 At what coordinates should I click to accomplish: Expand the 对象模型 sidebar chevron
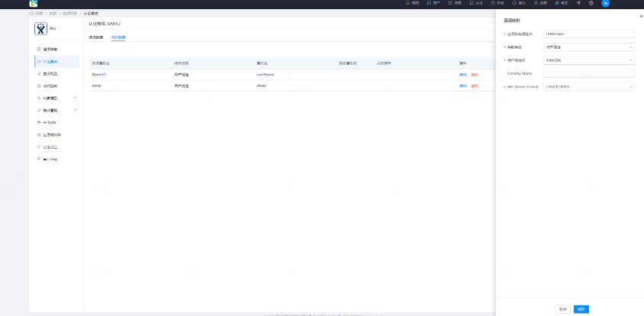point(75,98)
